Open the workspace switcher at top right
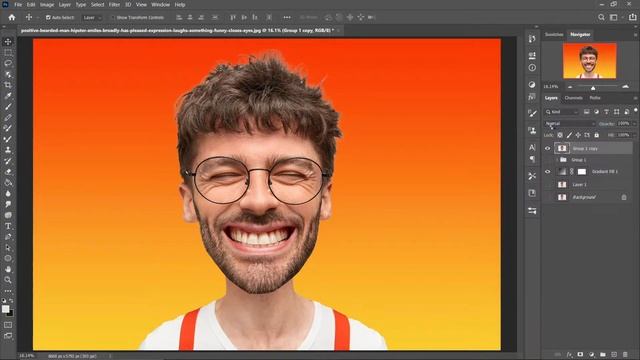 pyautogui.click(x=614, y=17)
